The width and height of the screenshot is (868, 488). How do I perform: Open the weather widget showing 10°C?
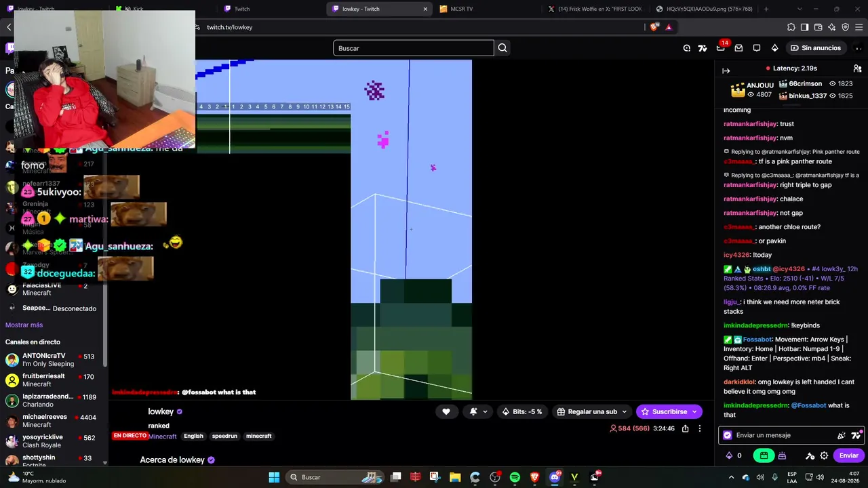tap(37, 477)
